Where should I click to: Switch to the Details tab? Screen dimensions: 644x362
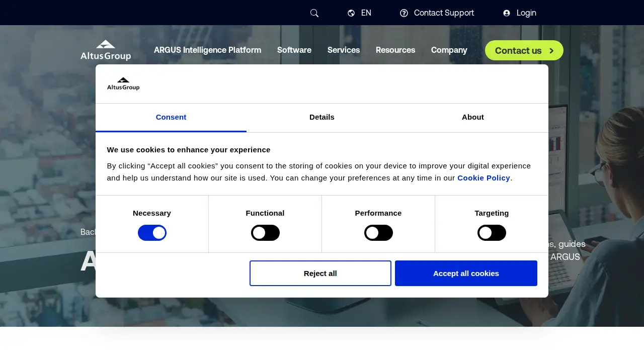coord(322,117)
